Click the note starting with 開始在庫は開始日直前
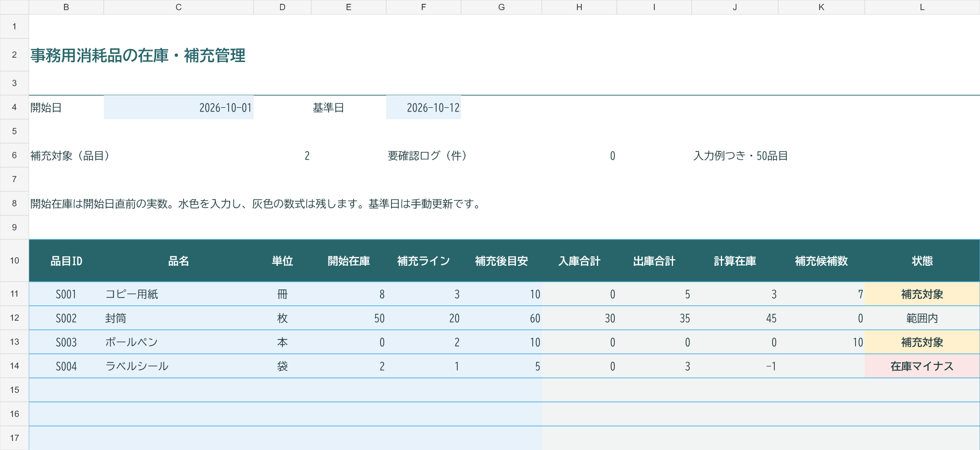 point(257,203)
